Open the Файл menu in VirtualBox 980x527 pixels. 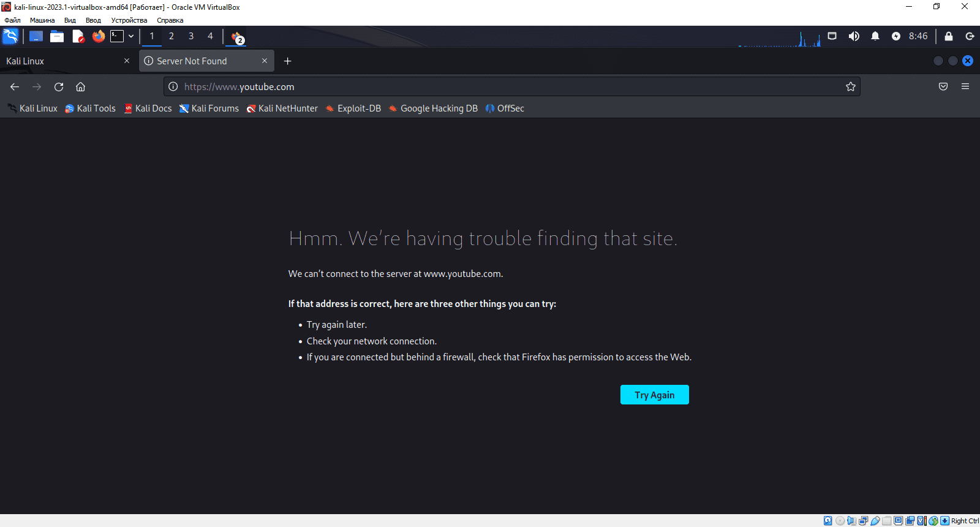coord(12,20)
